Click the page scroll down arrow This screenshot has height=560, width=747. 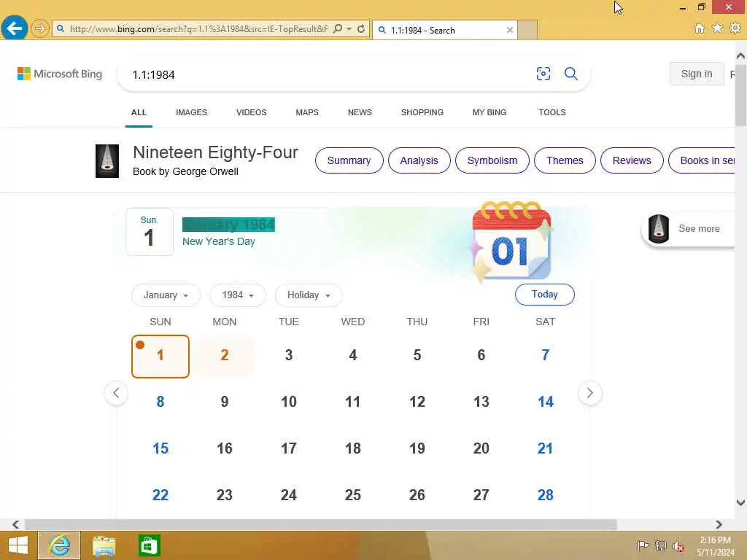point(740,502)
